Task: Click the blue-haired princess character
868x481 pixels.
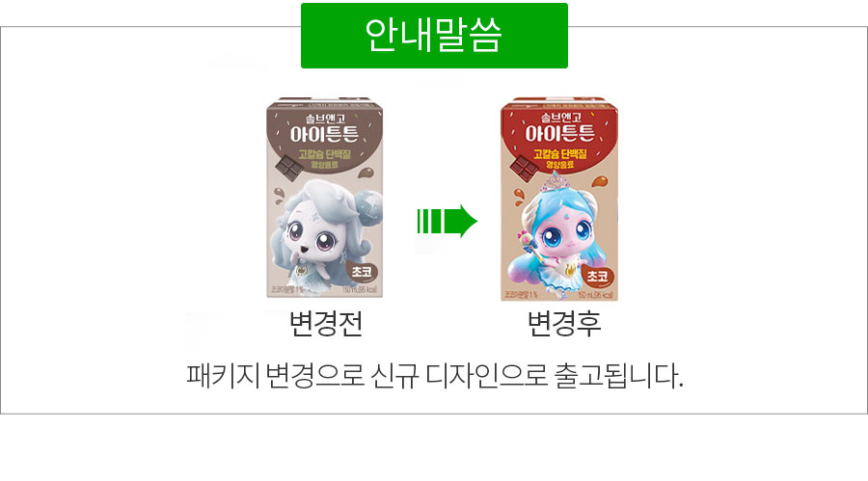Action: coord(559,235)
